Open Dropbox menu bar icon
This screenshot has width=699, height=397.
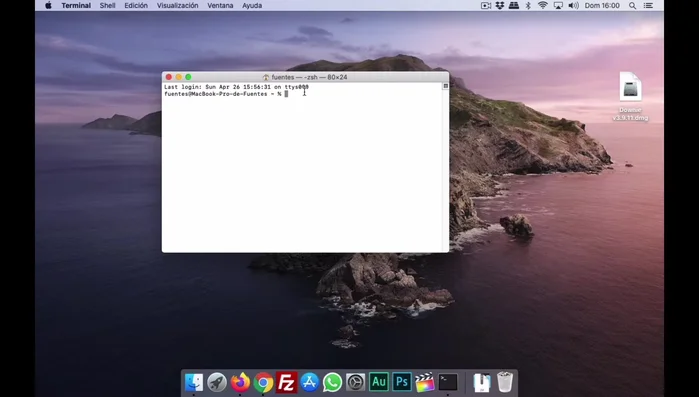click(x=500, y=5)
